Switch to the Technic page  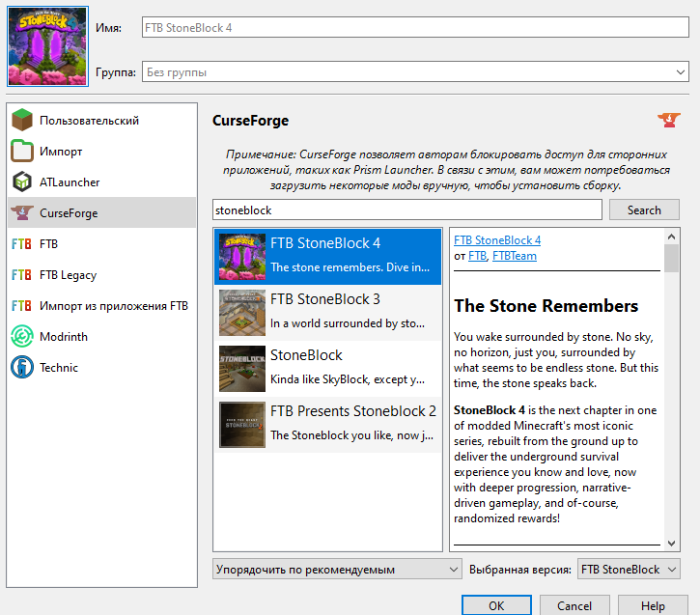(101, 367)
